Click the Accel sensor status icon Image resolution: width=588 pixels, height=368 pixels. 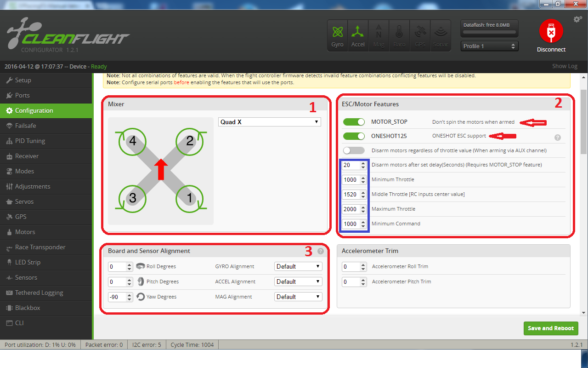(x=358, y=35)
